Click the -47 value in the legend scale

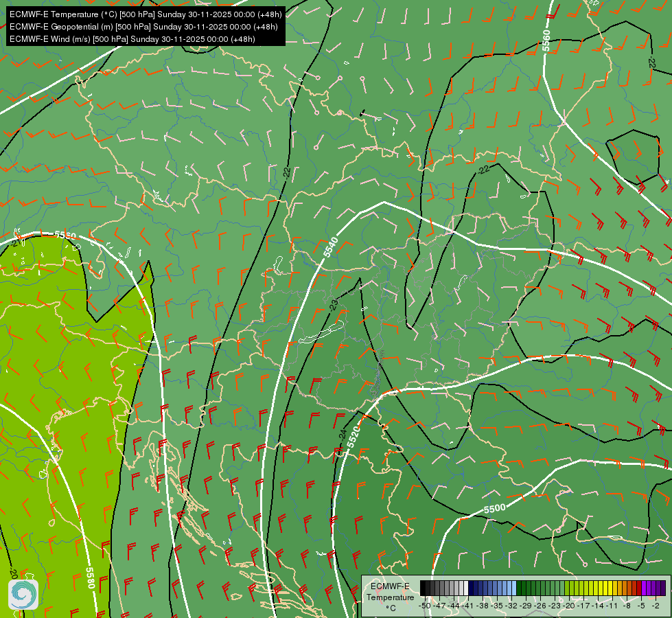pos(439,606)
